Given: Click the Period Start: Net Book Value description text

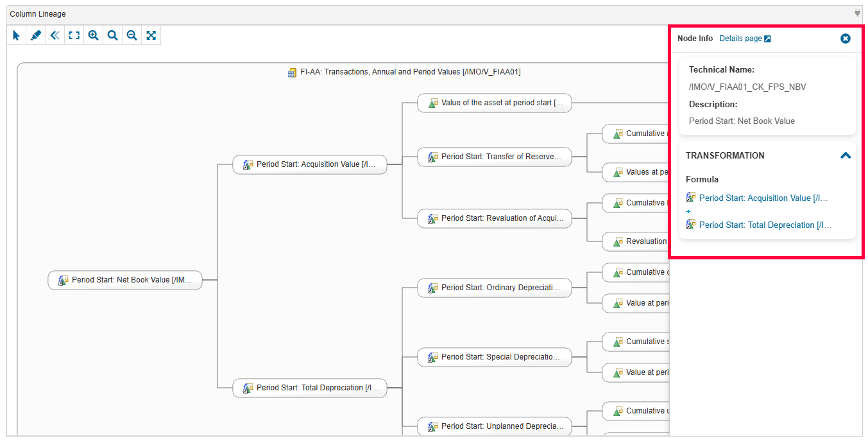Looking at the screenshot, I should coord(742,121).
